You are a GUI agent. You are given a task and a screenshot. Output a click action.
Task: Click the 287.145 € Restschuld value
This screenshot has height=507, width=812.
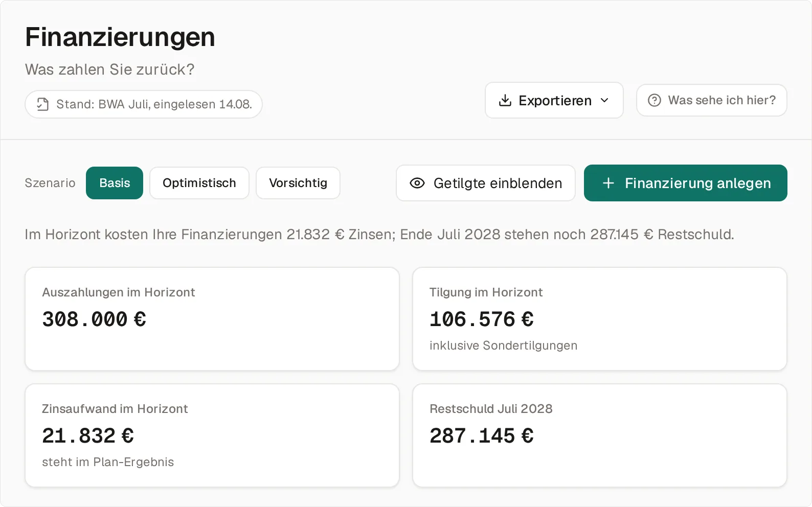pos(481,436)
